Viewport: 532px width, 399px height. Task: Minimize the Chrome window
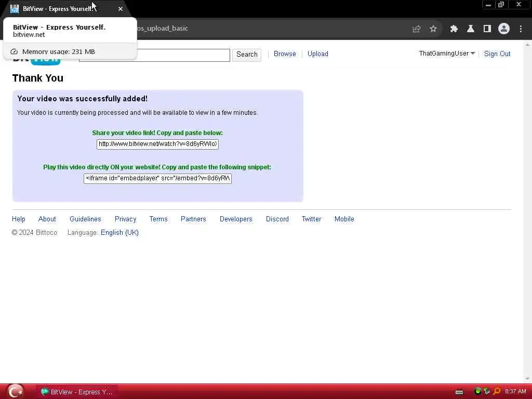coord(488,4)
